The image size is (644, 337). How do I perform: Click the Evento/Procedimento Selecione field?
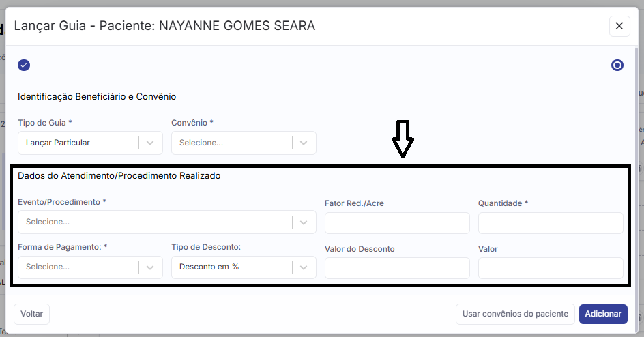[x=157, y=222]
